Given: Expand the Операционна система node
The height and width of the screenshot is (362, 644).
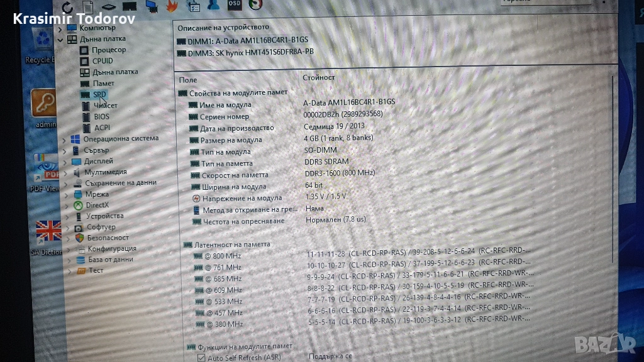Looking at the screenshot, I should tap(64, 140).
